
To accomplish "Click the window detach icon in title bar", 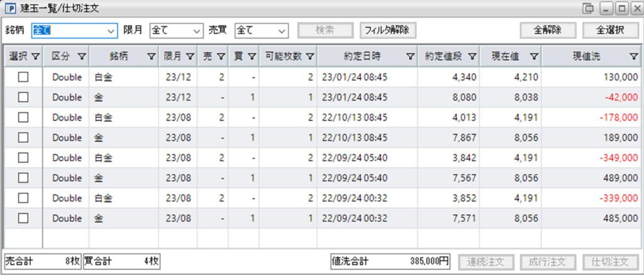I will (589, 8).
